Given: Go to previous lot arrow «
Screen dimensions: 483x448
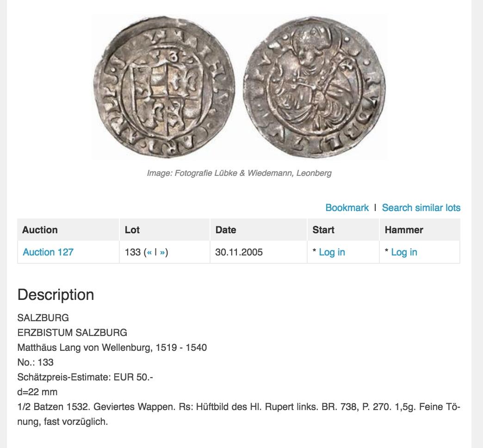Looking at the screenshot, I should coord(149,252).
